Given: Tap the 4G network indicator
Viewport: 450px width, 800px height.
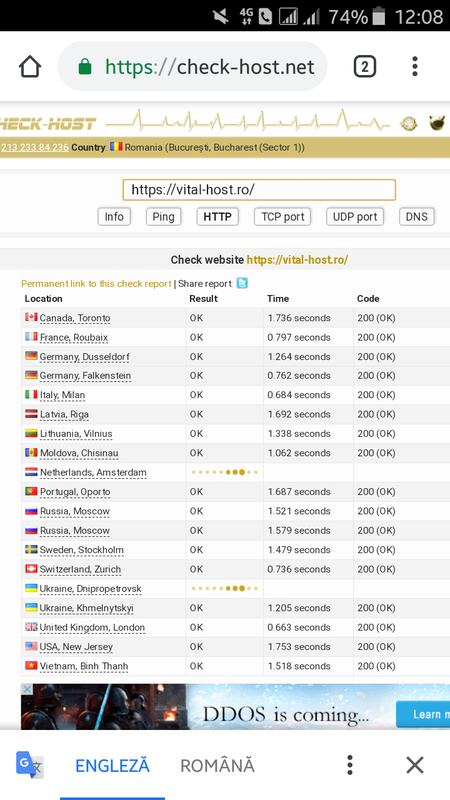Looking at the screenshot, I should tap(246, 16).
